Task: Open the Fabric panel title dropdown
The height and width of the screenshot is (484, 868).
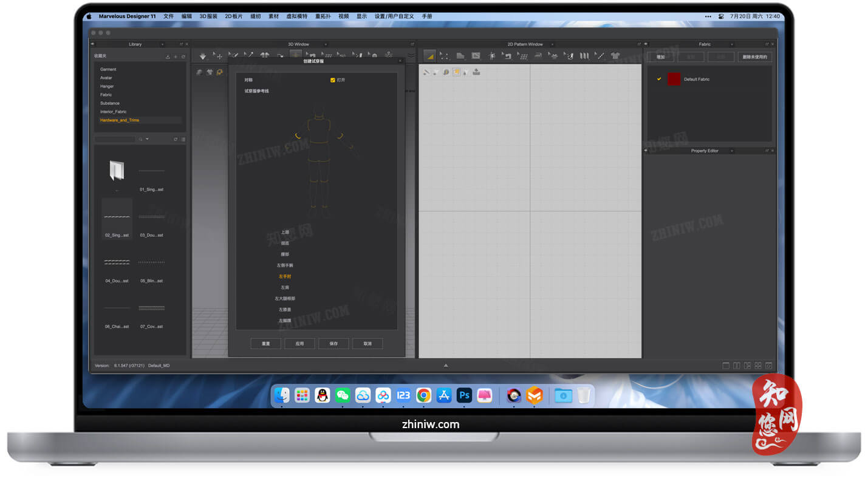Action: click(x=731, y=44)
